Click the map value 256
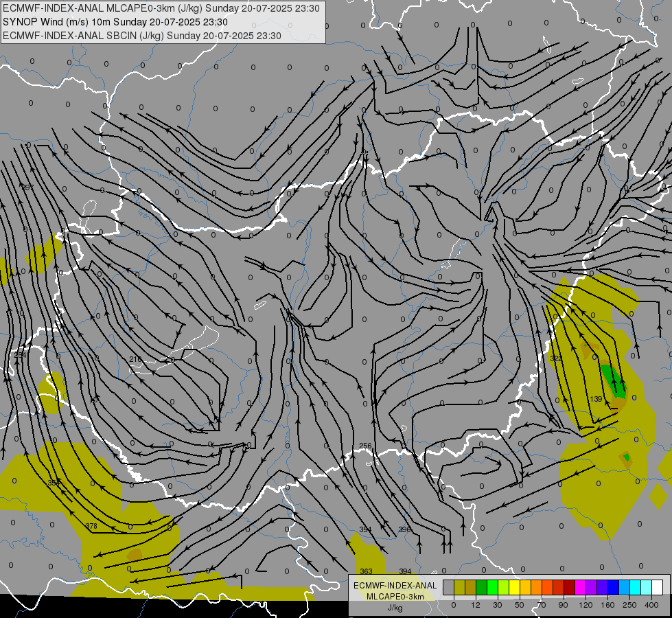 365,446
